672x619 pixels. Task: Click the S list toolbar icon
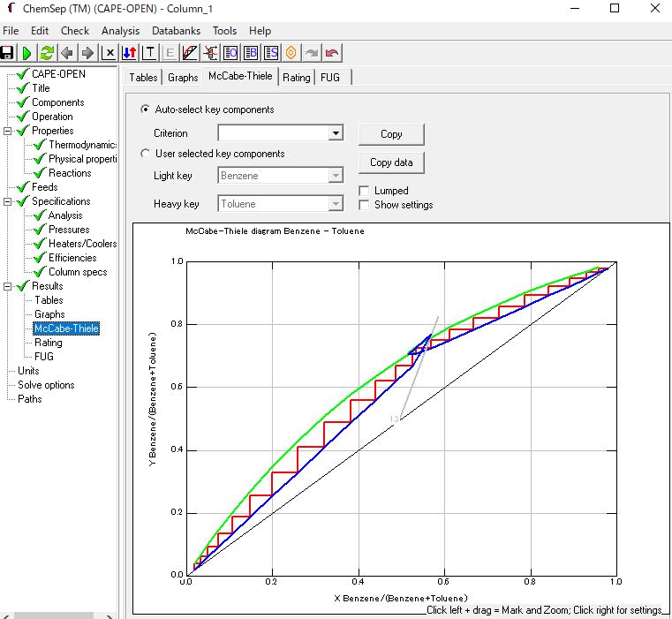click(x=271, y=53)
